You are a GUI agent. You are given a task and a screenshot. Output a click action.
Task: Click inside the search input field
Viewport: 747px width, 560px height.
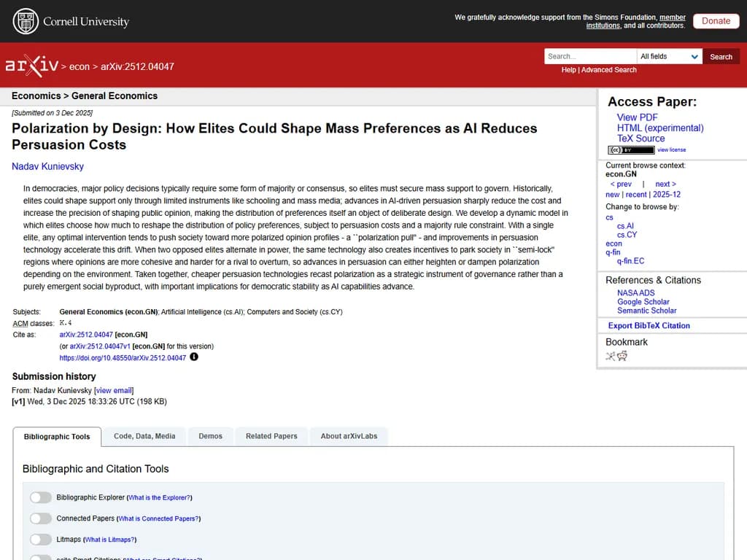pyautogui.click(x=589, y=56)
